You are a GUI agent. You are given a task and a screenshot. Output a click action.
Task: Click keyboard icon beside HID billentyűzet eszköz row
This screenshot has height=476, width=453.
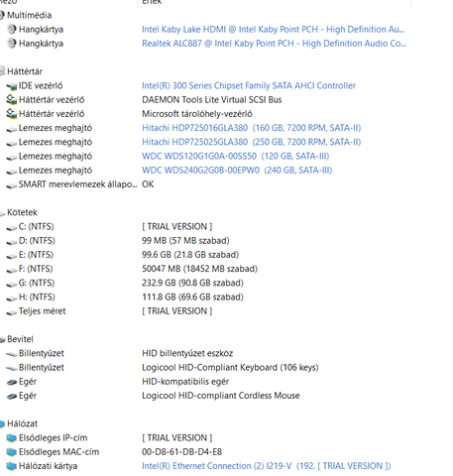pyautogui.click(x=12, y=354)
